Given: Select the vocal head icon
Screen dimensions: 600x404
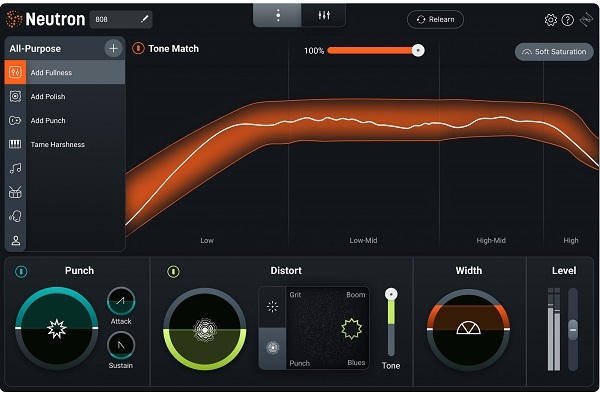Looking at the screenshot, I should pyautogui.click(x=15, y=216).
